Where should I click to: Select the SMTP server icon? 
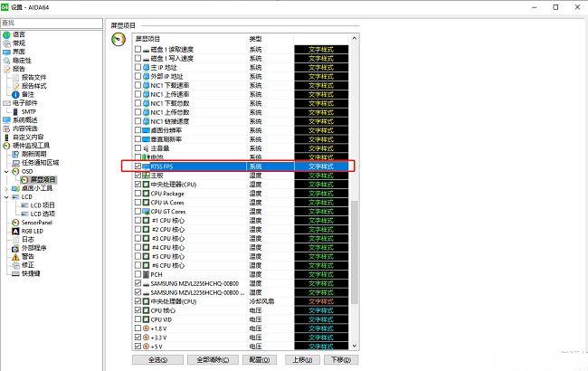tap(15, 112)
